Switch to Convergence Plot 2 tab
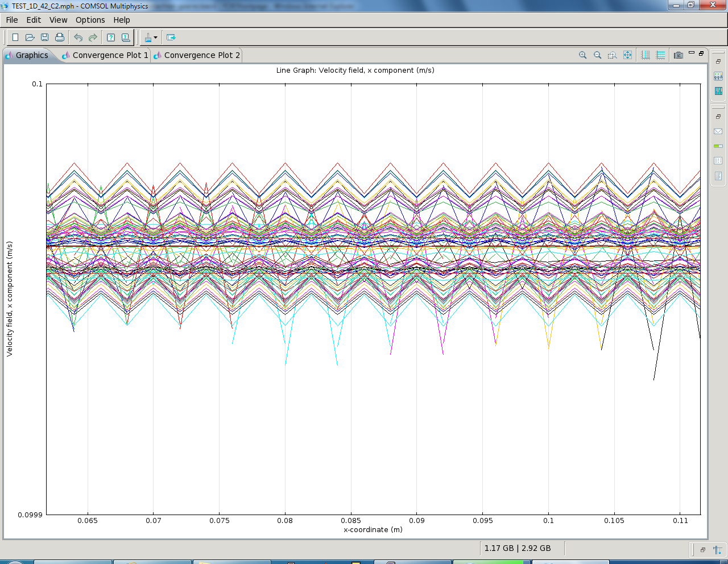The height and width of the screenshot is (564, 728). [201, 55]
